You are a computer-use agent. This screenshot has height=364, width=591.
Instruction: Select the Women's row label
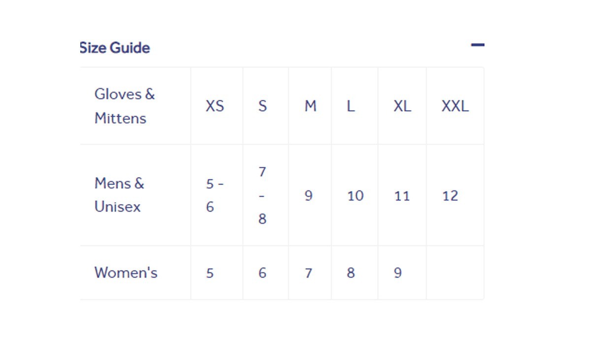point(126,273)
